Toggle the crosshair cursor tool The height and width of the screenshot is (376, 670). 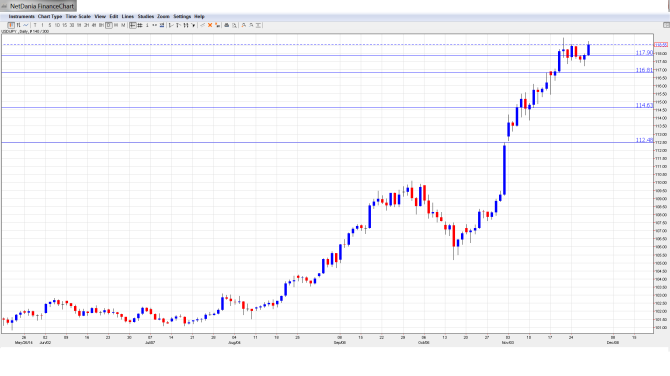[x=133, y=25]
